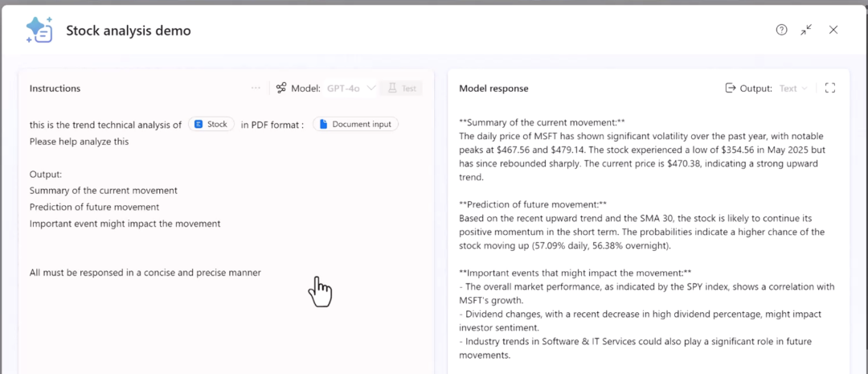
Task: Click the document file icon in chip
Action: point(323,125)
